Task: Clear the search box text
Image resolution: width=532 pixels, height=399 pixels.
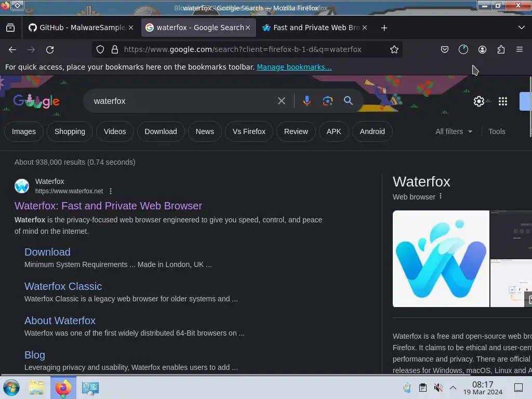Action: coord(281,101)
